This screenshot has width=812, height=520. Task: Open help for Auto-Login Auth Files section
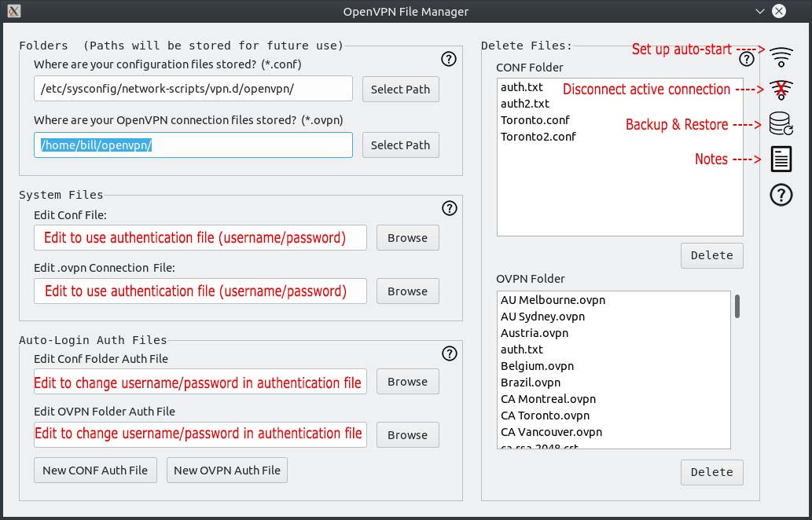pos(449,353)
